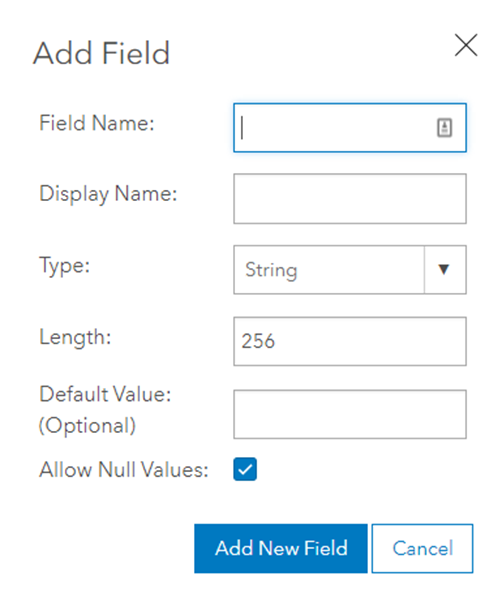
Task: Uncheck Allow Null Values checkbox
Action: point(245,469)
